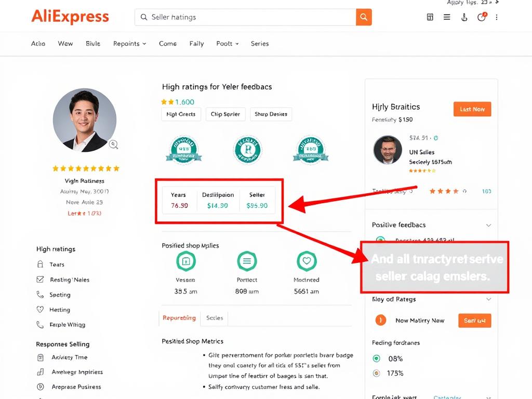The width and height of the screenshot is (532, 399).
Task: Open the Faily nav item
Action: tap(196, 44)
